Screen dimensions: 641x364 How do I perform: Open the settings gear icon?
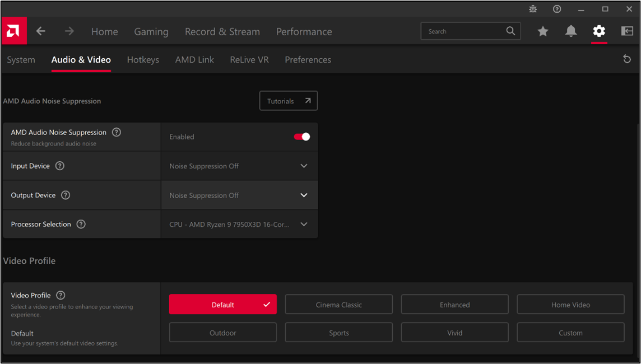pyautogui.click(x=600, y=31)
